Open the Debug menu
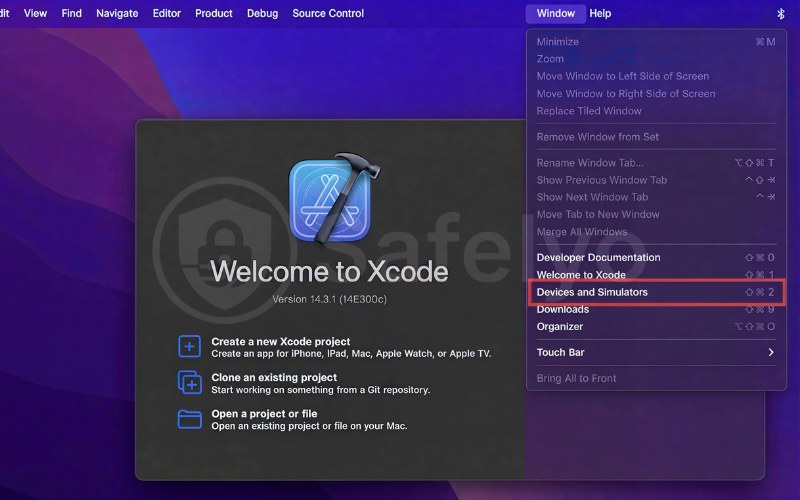 pos(262,13)
